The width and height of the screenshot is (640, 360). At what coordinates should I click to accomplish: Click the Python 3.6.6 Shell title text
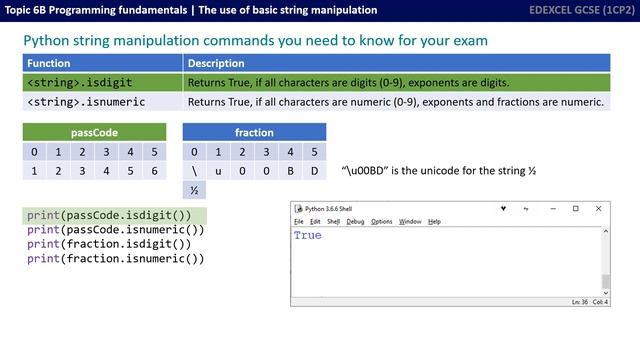(328, 209)
